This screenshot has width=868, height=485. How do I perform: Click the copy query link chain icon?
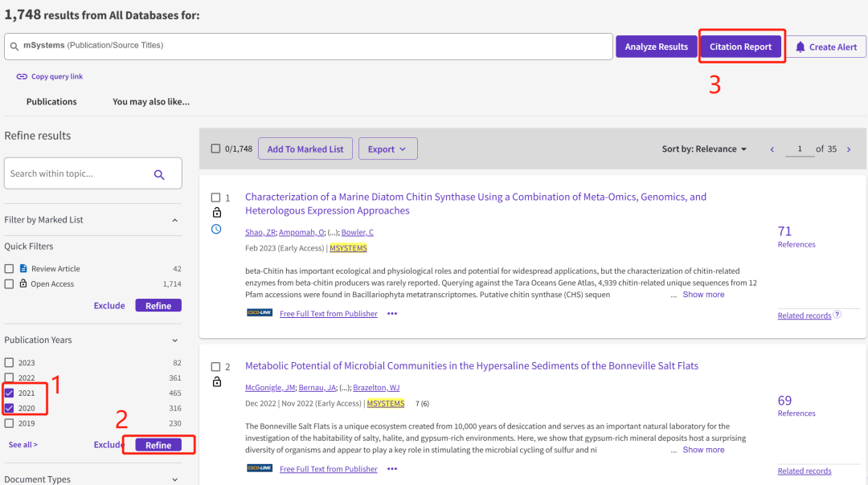22,77
